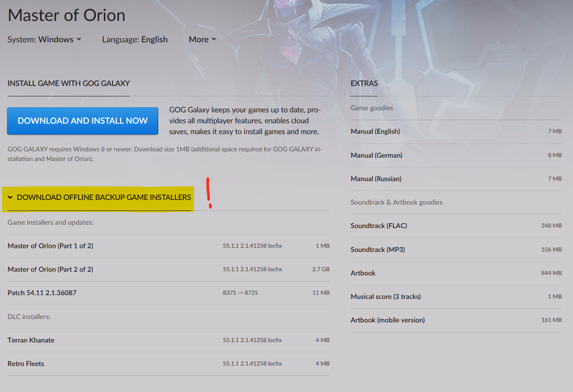Open the System: Windows dropdown
573x392 pixels.
coord(44,39)
